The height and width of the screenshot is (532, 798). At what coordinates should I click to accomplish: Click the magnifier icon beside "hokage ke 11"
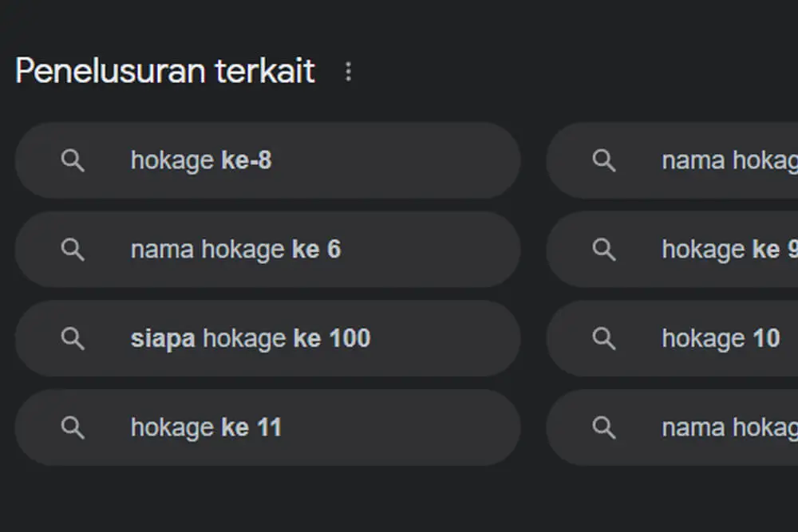tap(73, 427)
